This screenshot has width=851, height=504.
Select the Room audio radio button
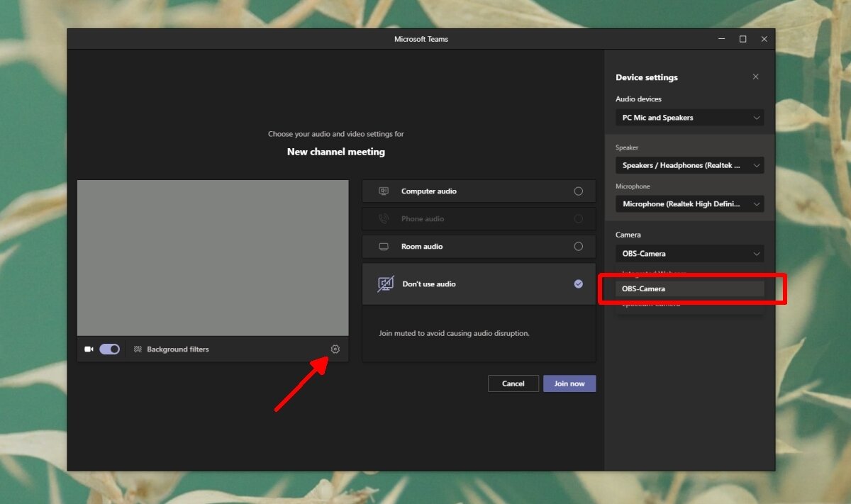[578, 246]
